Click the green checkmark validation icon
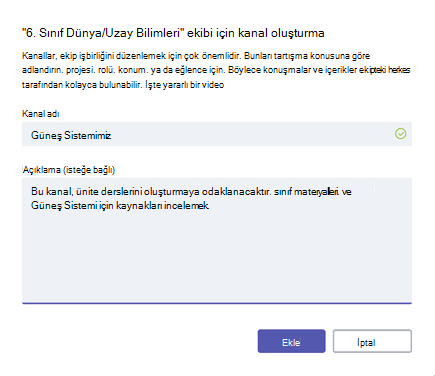The height and width of the screenshot is (376, 435). pyautogui.click(x=400, y=134)
